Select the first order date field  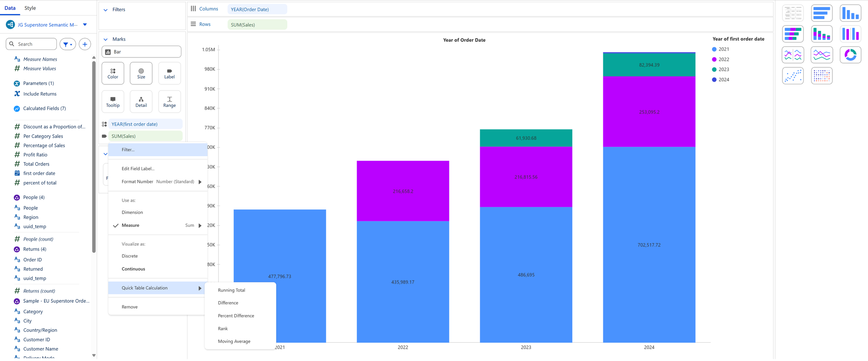[x=39, y=173]
